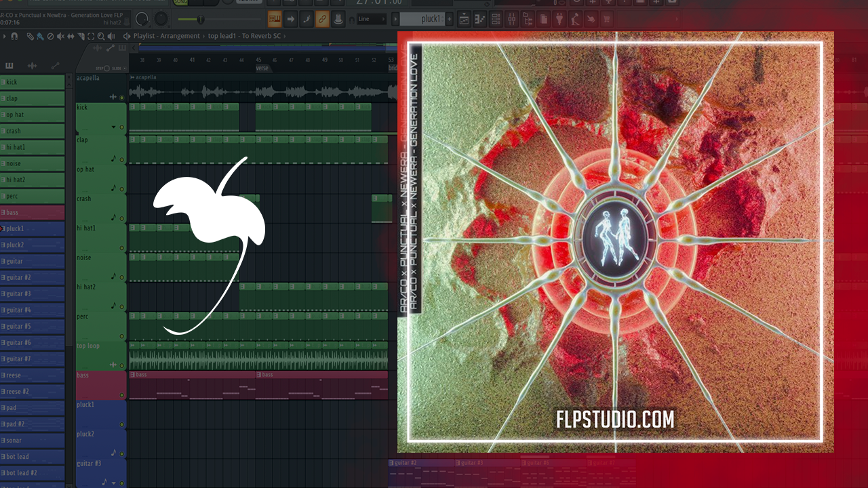This screenshot has height=488, width=868.
Task: Toggle mute dot on crash track
Action: tap(121, 218)
